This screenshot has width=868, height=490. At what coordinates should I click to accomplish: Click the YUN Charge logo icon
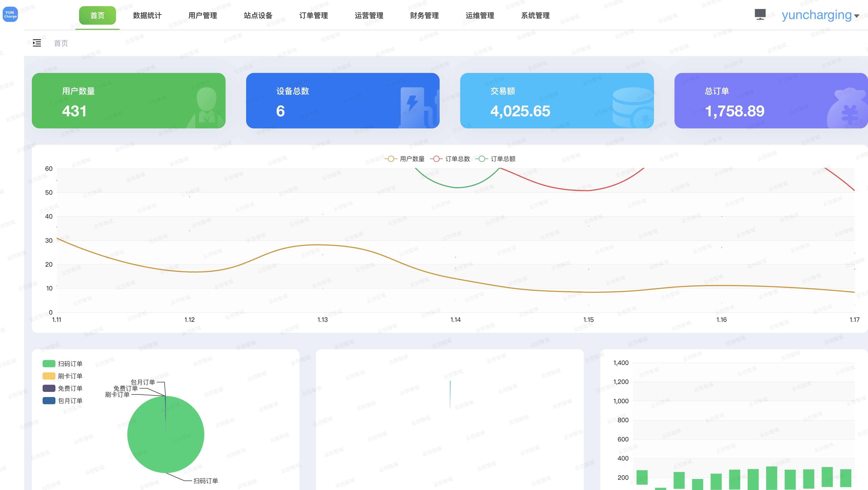pos(10,14)
